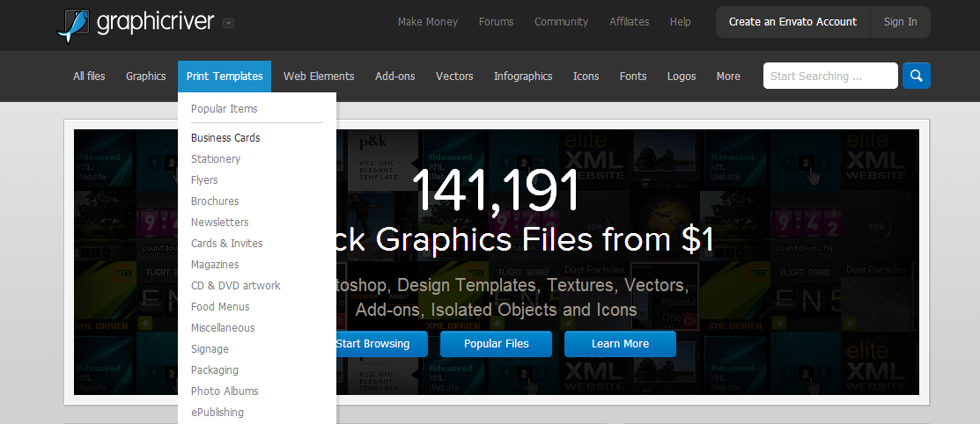The height and width of the screenshot is (424, 980).
Task: Open Web Elements category
Action: click(319, 77)
